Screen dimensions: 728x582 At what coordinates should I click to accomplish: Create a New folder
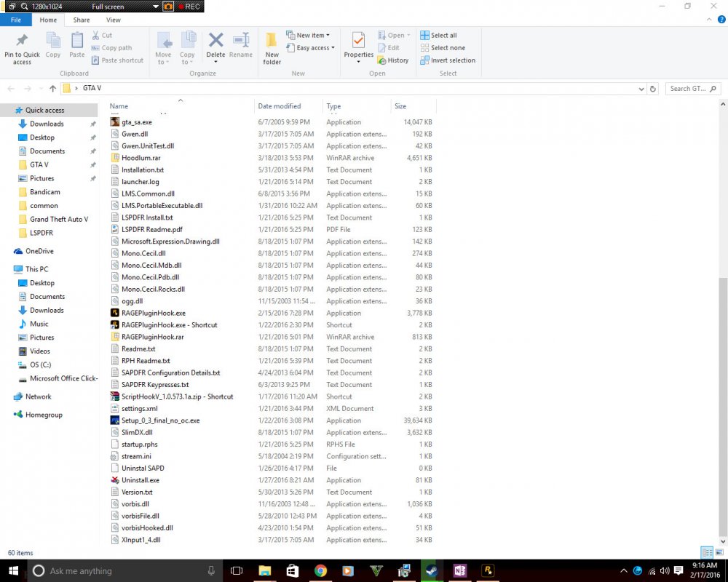(x=272, y=48)
